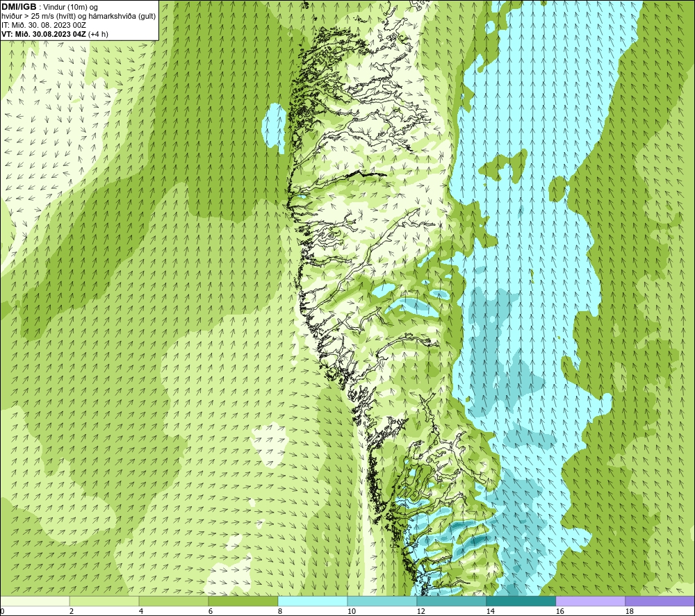Click the 0–2 m/s pale color swatch

tap(35, 601)
